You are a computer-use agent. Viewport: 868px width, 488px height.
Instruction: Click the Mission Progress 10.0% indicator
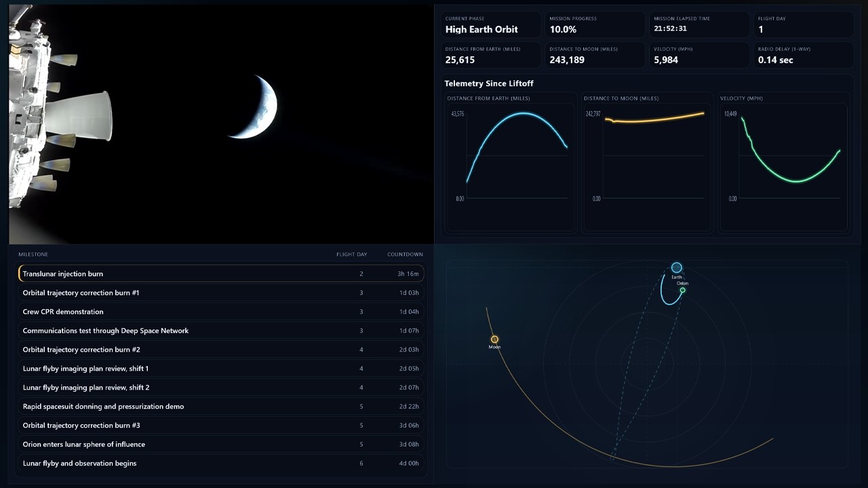[595, 24]
